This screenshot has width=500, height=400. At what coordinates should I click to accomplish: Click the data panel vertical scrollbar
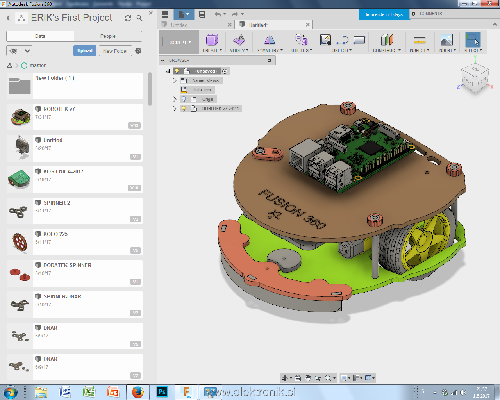150,89
